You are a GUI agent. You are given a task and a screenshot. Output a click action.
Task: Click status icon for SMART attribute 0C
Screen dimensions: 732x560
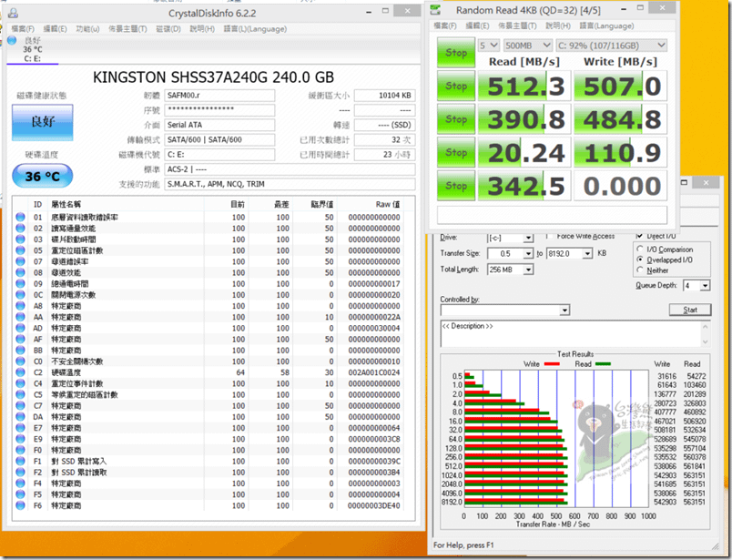click(x=20, y=295)
